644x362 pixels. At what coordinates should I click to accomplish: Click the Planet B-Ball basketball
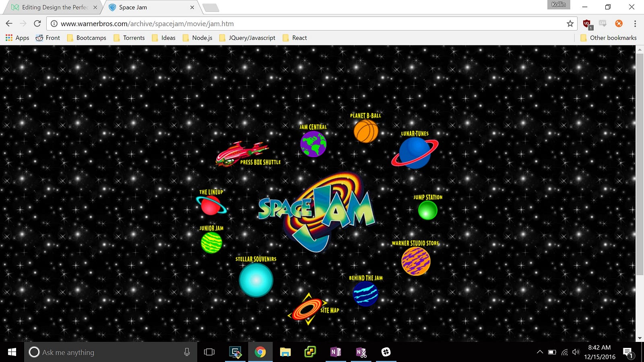366,131
